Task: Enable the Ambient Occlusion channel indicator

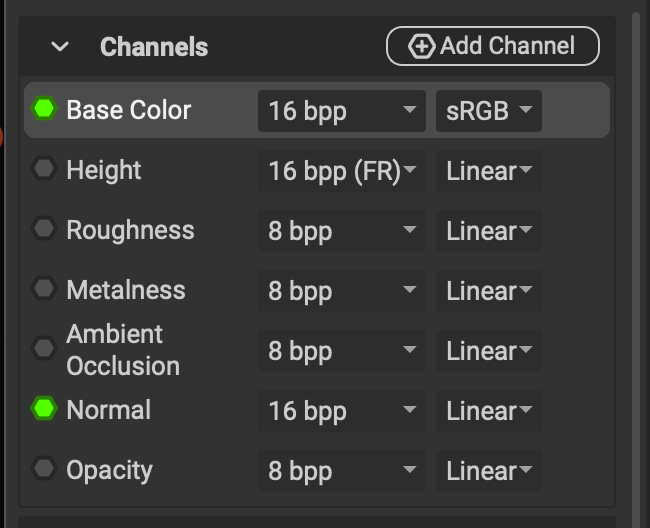Action: tap(44, 349)
